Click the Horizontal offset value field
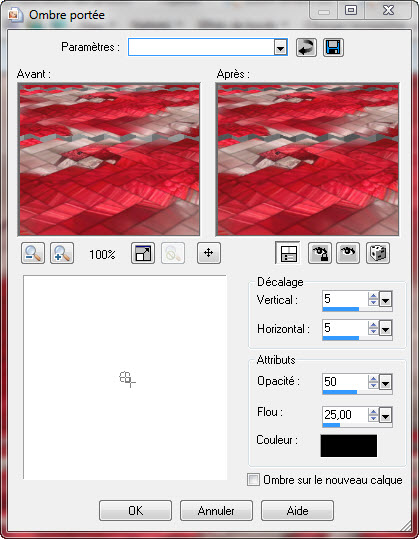The height and width of the screenshot is (539, 419). tap(345, 328)
